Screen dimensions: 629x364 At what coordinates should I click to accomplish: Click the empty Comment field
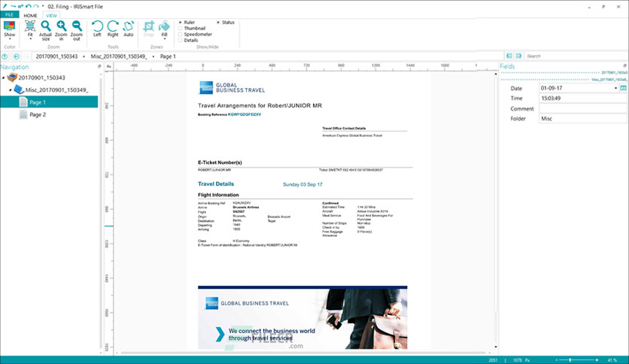coord(582,108)
